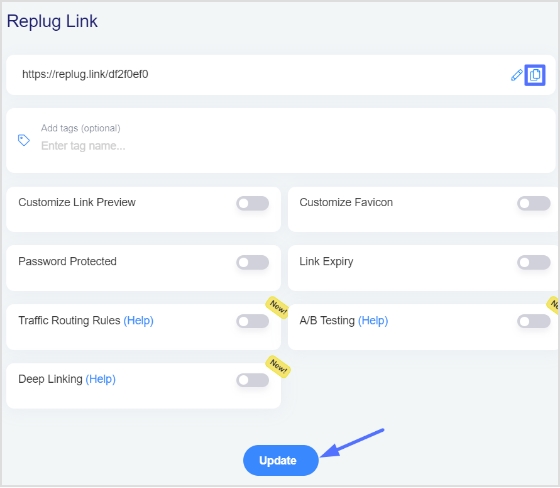Turn on Customize Favicon switch
Viewport: 560px width, 488px height.
click(x=534, y=203)
